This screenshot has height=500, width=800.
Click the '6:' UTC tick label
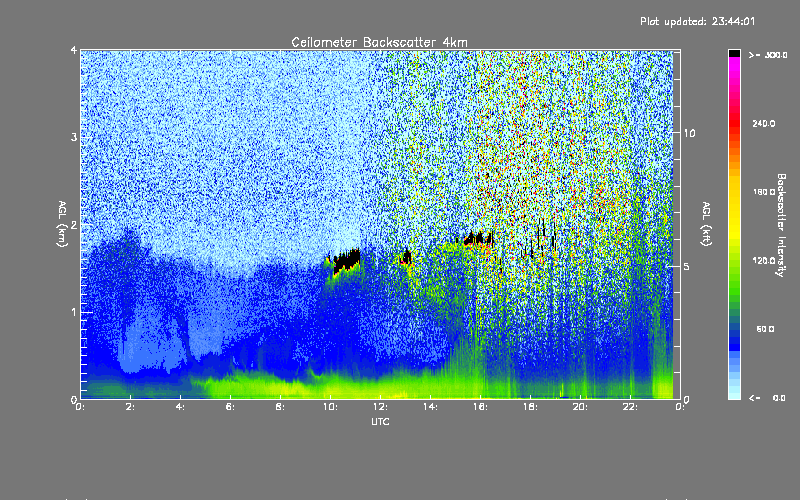231,407
